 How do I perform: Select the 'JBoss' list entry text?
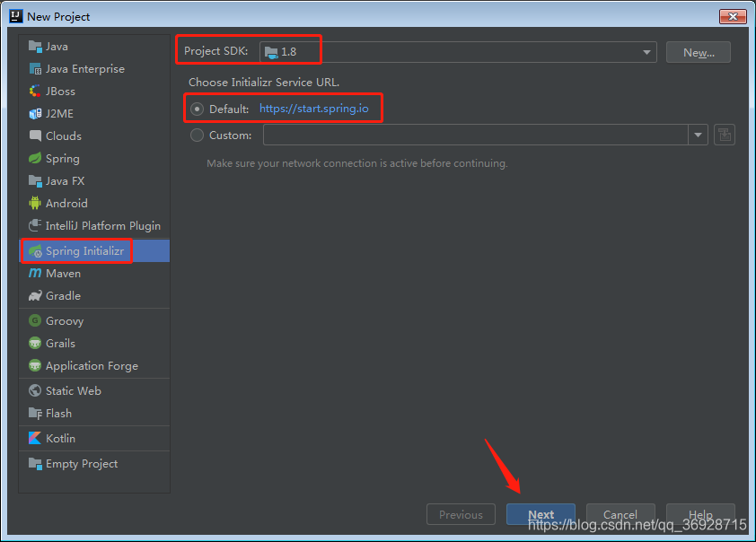61,92
